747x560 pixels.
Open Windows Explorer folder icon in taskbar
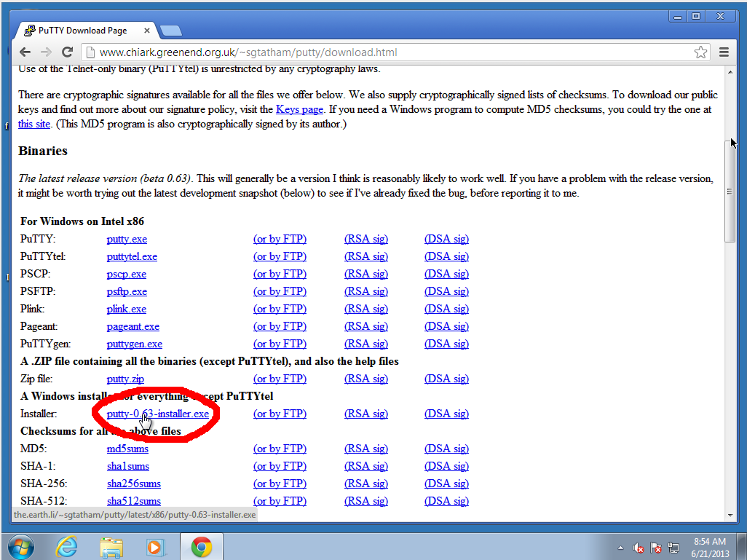coord(111,547)
